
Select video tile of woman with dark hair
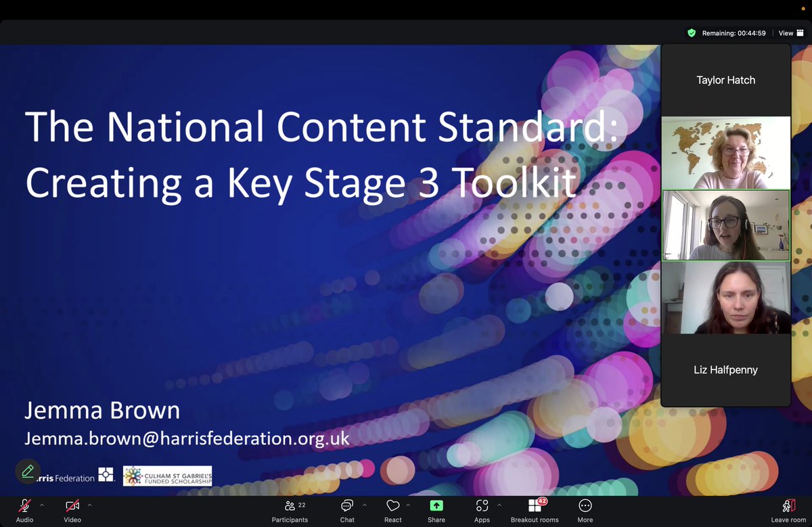tap(725, 298)
